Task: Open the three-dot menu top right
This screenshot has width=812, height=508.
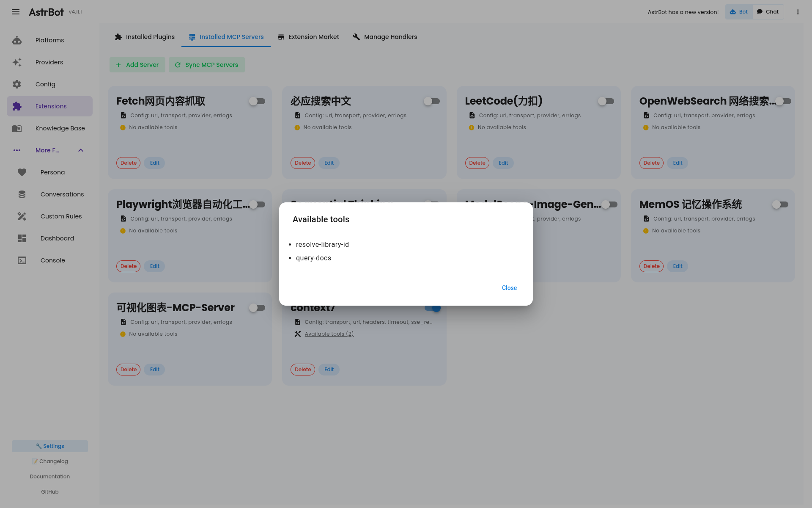Action: click(798, 12)
